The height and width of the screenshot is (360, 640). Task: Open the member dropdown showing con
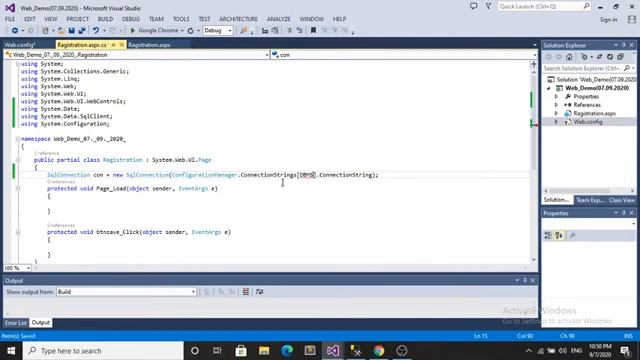[x=404, y=55]
